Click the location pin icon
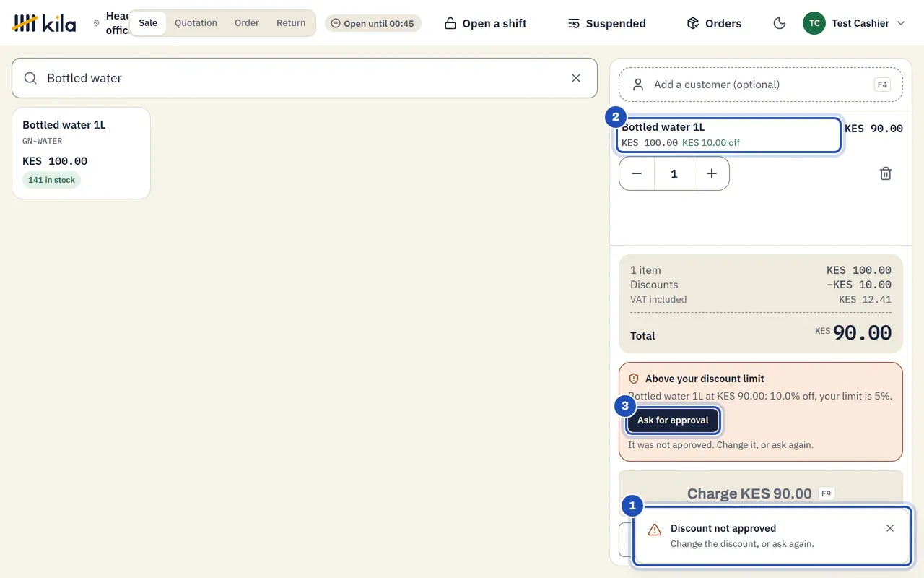Viewport: 924px width, 578px height. point(97,23)
